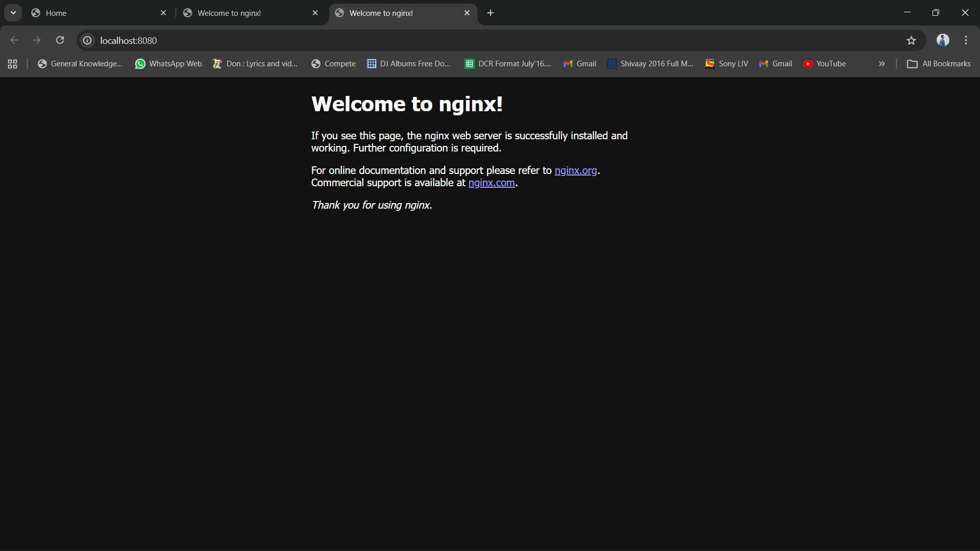Open the DCR Format July'16 bookmark
The height and width of the screenshot is (551, 980).
point(508,64)
